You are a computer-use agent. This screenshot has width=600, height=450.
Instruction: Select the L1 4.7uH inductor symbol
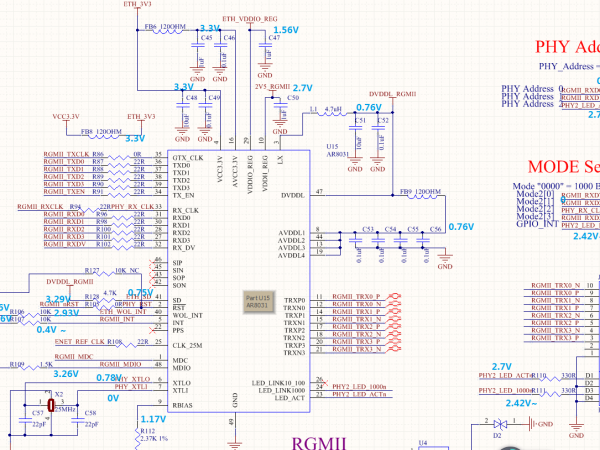click(325, 115)
